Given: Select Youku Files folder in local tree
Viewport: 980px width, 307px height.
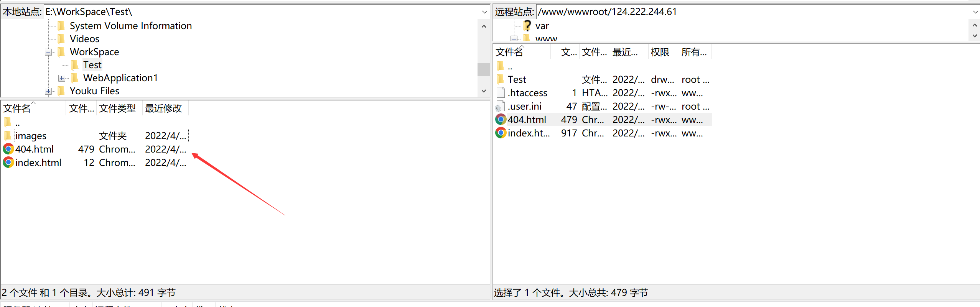Looking at the screenshot, I should (x=94, y=91).
